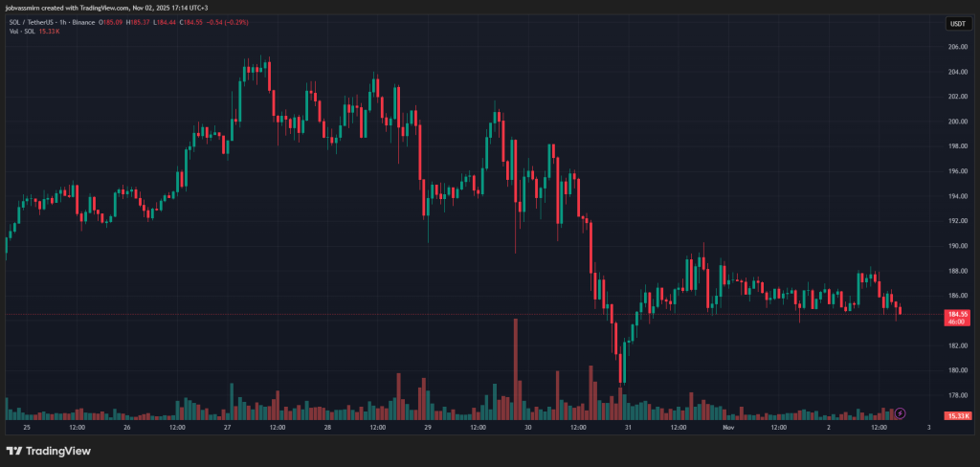The height and width of the screenshot is (467, 980).
Task: Click the TradingView logo icon
Action: (14, 451)
